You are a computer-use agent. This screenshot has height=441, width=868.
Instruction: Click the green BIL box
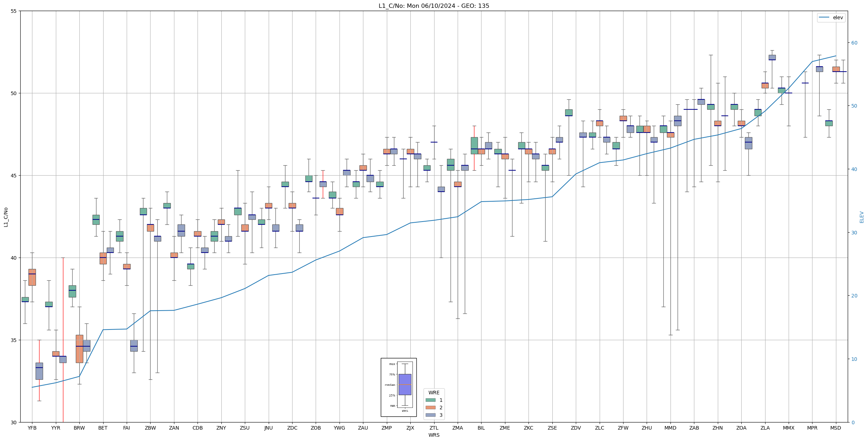(x=474, y=145)
